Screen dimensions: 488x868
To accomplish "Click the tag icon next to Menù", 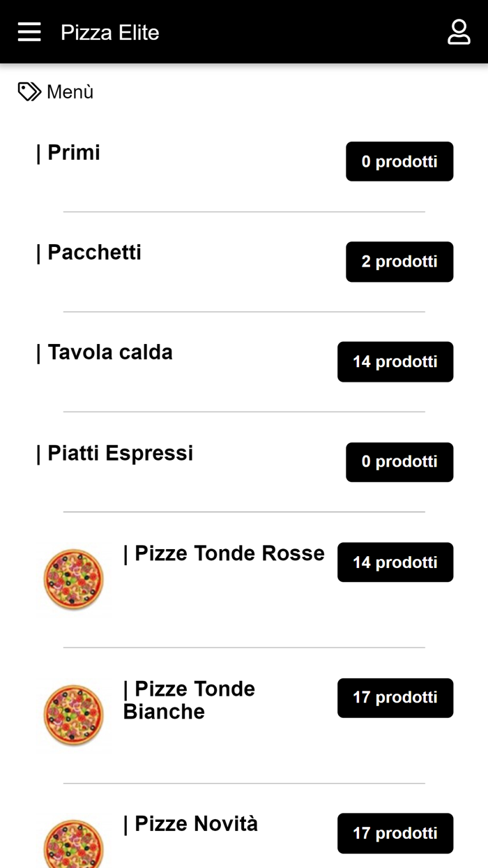I will [28, 91].
